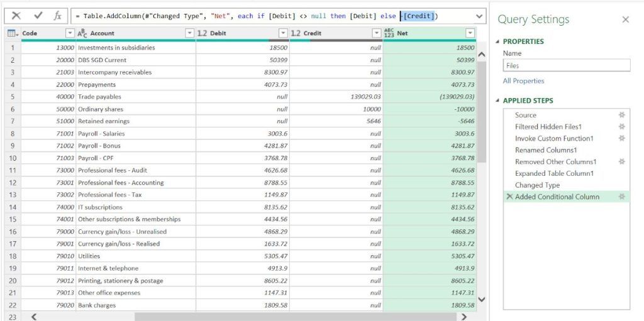This screenshot has width=644, height=321.
Task: Select the Investments in subsidiaries cell
Action: click(x=136, y=48)
